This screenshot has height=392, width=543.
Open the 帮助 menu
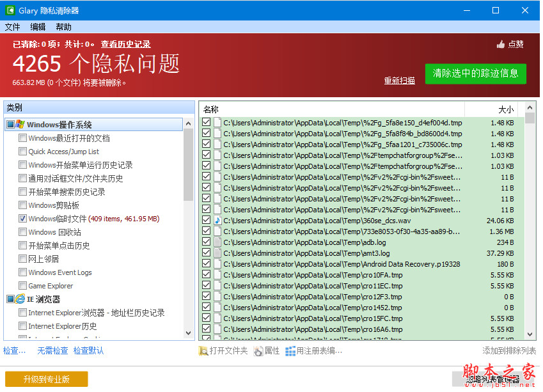pos(62,26)
